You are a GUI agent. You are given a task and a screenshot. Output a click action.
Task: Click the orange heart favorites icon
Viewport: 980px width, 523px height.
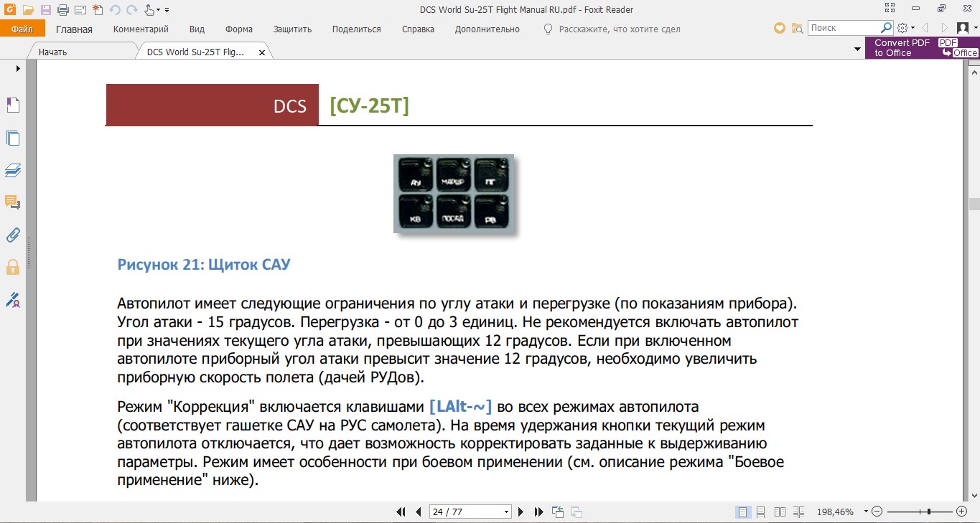click(x=780, y=29)
